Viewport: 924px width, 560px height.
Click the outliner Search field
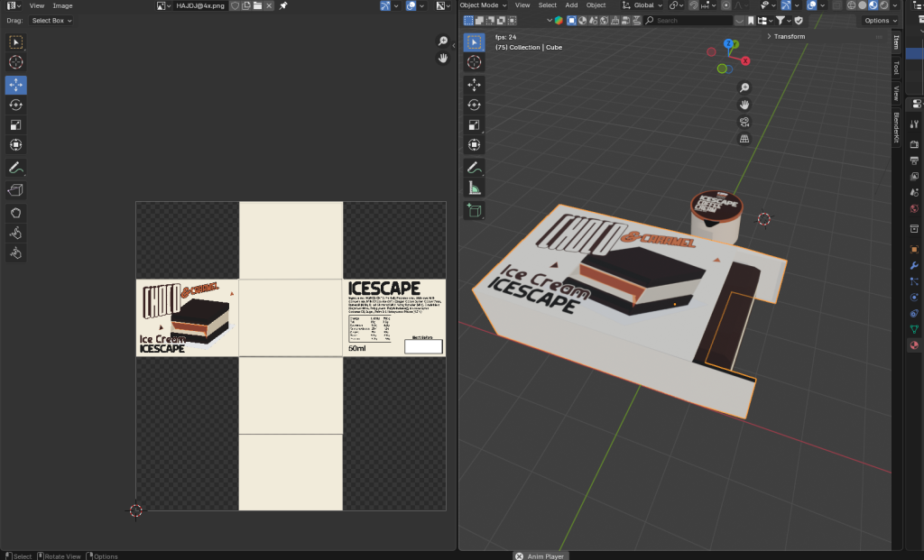coord(690,20)
